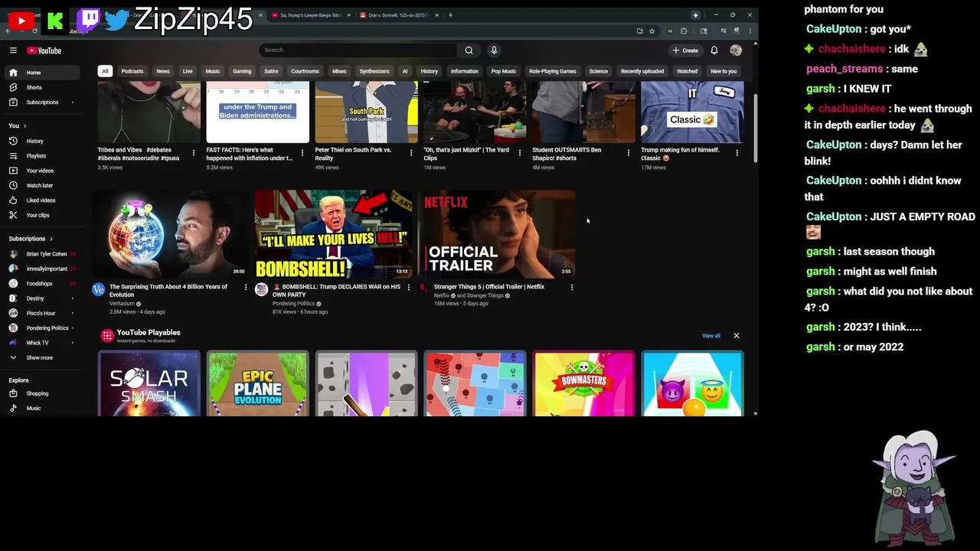This screenshot has width=980, height=551.
Task: Switch to Doe v. Bonnell browser tab
Action: (398, 15)
